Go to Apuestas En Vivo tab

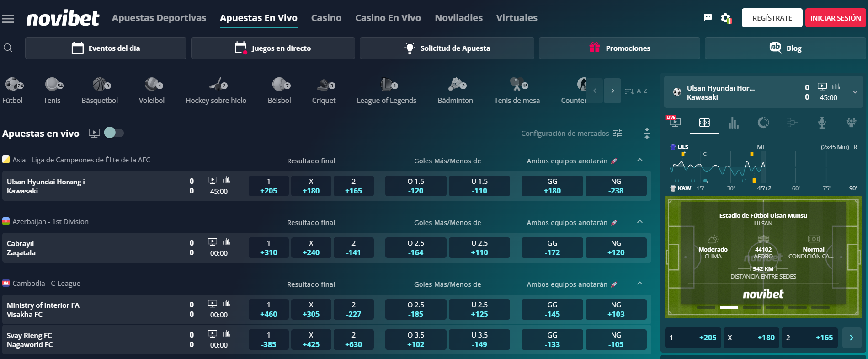(259, 18)
